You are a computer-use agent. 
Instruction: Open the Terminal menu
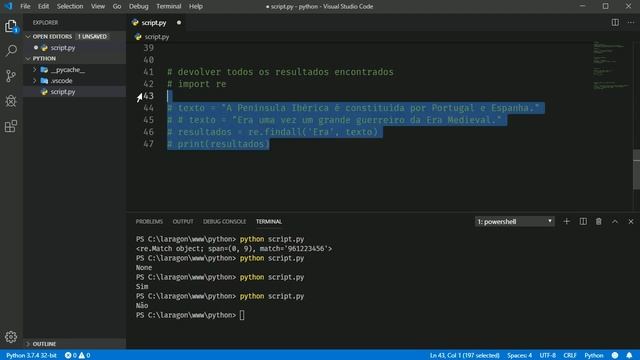pyautogui.click(x=169, y=6)
